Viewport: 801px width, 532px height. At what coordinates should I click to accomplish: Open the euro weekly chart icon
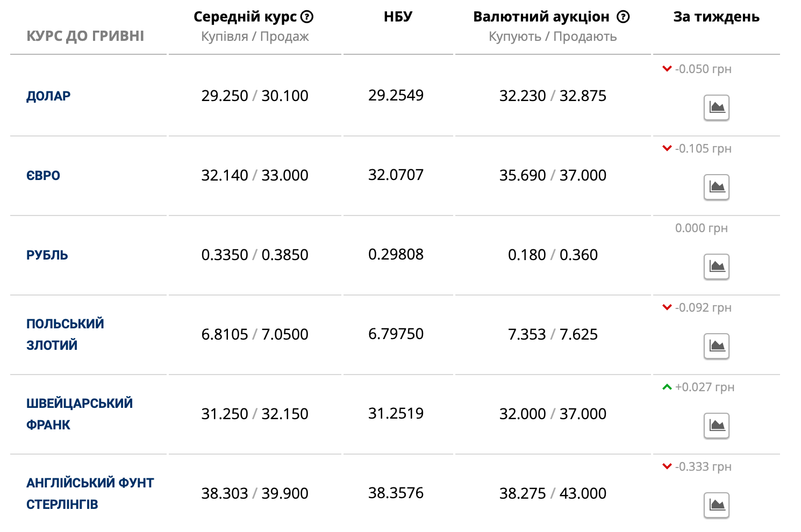pyautogui.click(x=717, y=187)
